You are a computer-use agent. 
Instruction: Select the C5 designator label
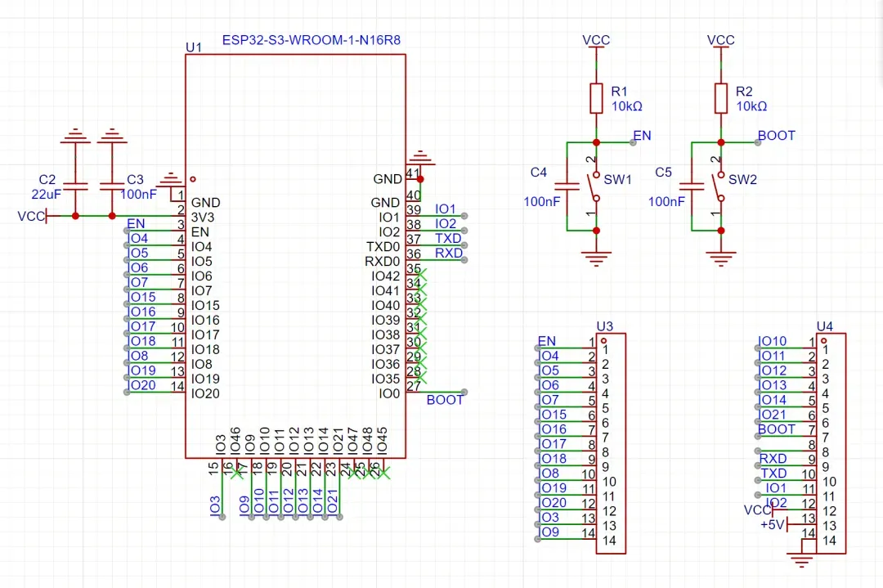pyautogui.click(x=663, y=173)
